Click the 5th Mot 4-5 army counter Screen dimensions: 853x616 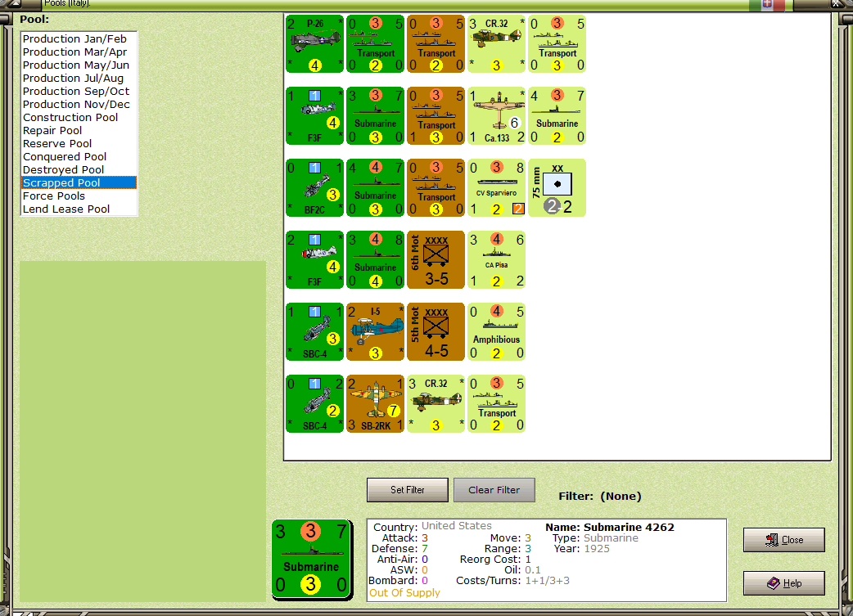coord(436,332)
